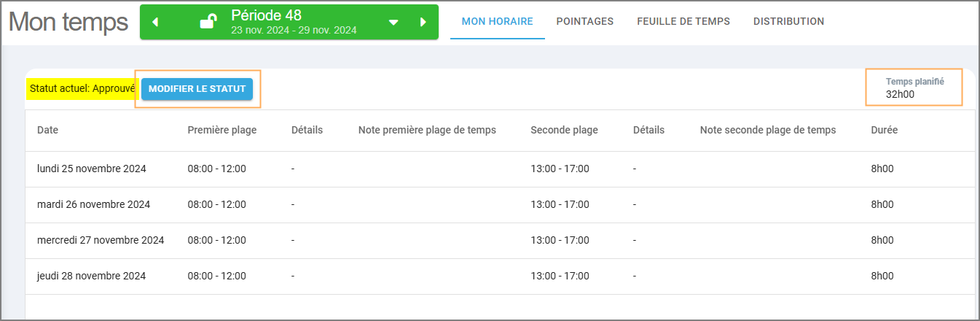Click the Première plage column header

[x=222, y=130]
